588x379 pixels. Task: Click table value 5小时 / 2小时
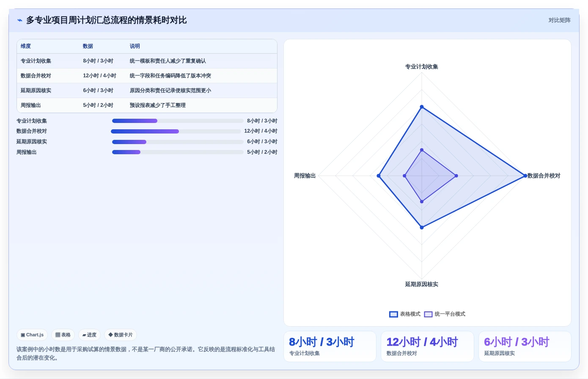(x=98, y=105)
